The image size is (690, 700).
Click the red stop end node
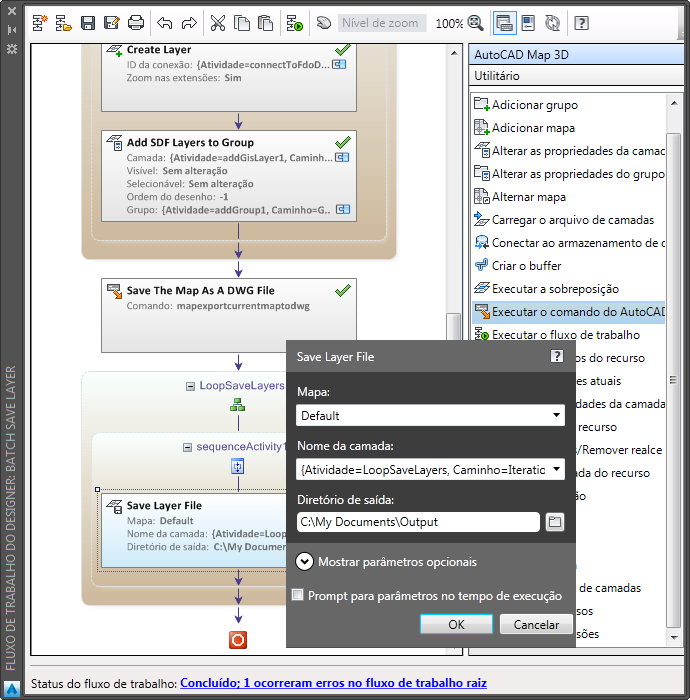(x=238, y=640)
